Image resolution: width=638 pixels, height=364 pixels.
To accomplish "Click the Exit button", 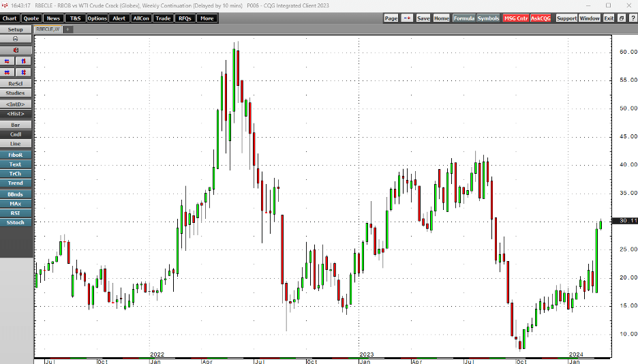I will point(609,18).
